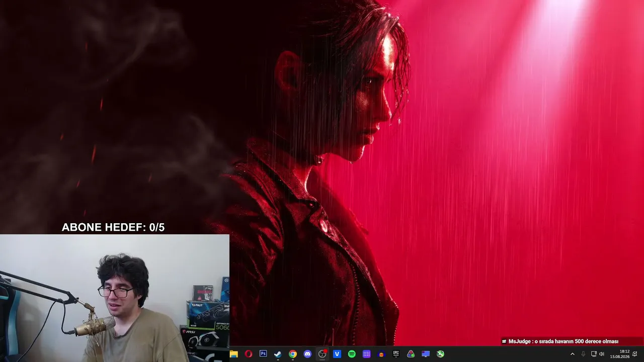Image resolution: width=644 pixels, height=362 pixels.
Task: Switch to OBS Studio on the taskbar
Action: [x=323, y=354]
